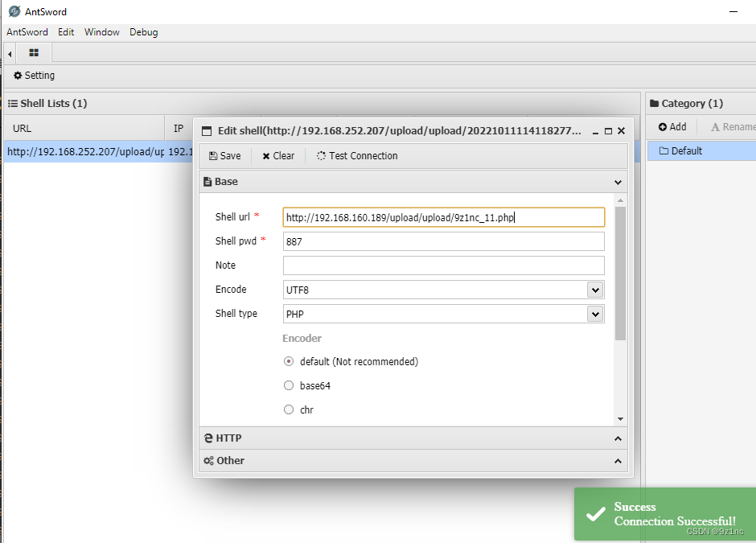Click the dialog scrollbar up arrow
Screen dimensions: 756x543
621,200
